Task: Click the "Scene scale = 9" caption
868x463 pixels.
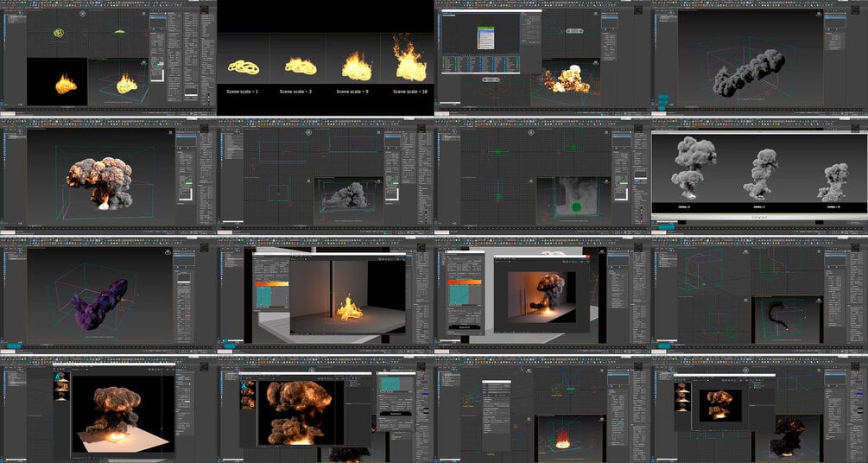Action: point(352,92)
